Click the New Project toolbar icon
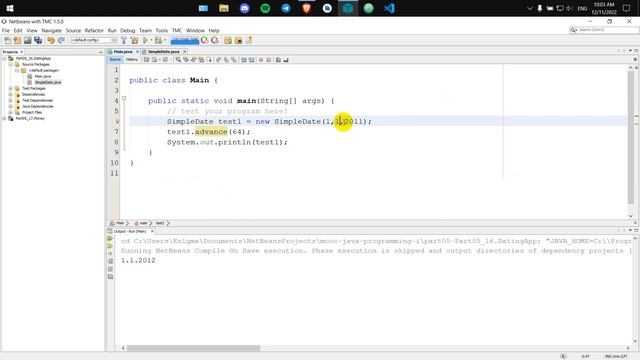Screen dimensions: 640x360 (17, 40)
